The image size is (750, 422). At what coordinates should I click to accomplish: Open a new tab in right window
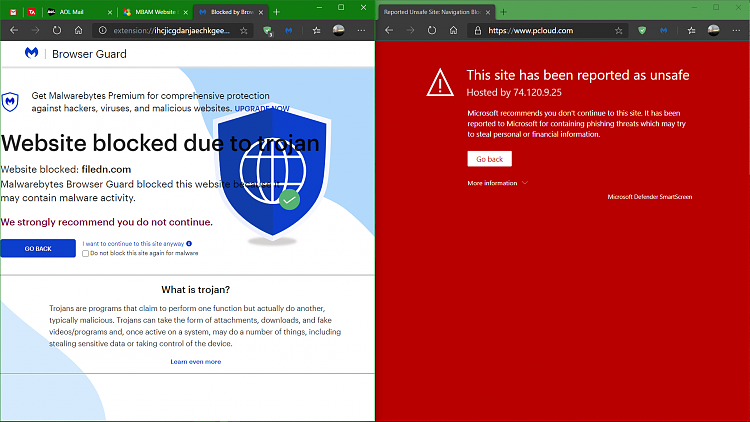point(503,12)
